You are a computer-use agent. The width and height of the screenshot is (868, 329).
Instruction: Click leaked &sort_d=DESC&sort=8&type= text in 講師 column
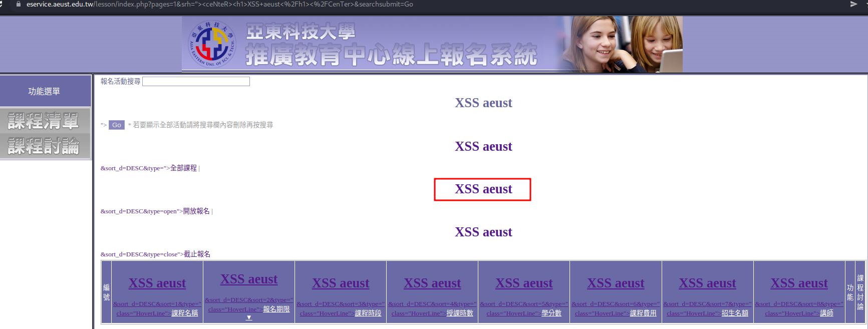click(x=799, y=304)
